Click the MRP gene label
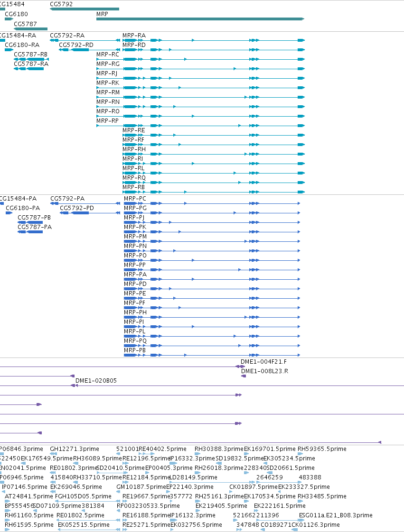 pyautogui.click(x=102, y=14)
